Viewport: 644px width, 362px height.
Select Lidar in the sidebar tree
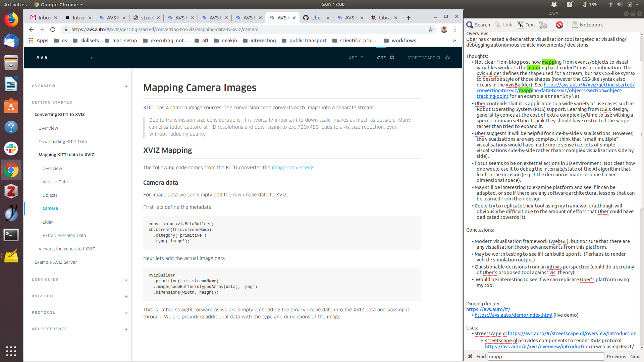tap(48, 222)
